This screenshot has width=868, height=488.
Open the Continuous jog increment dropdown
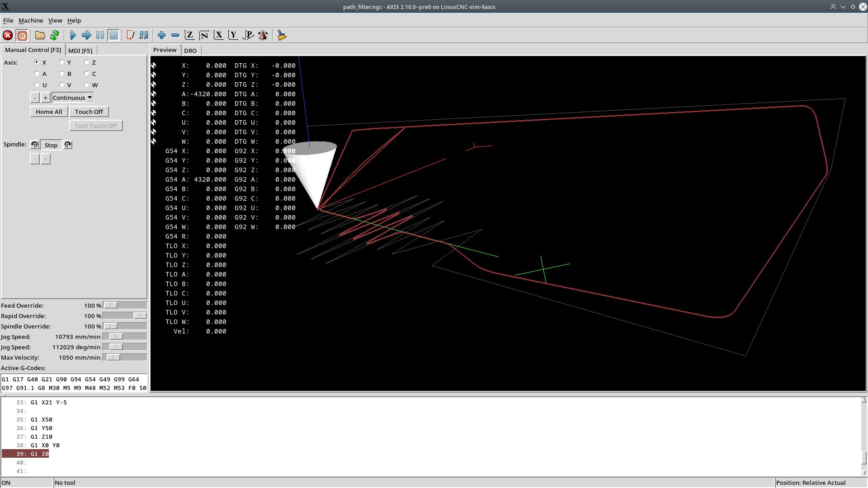click(72, 98)
